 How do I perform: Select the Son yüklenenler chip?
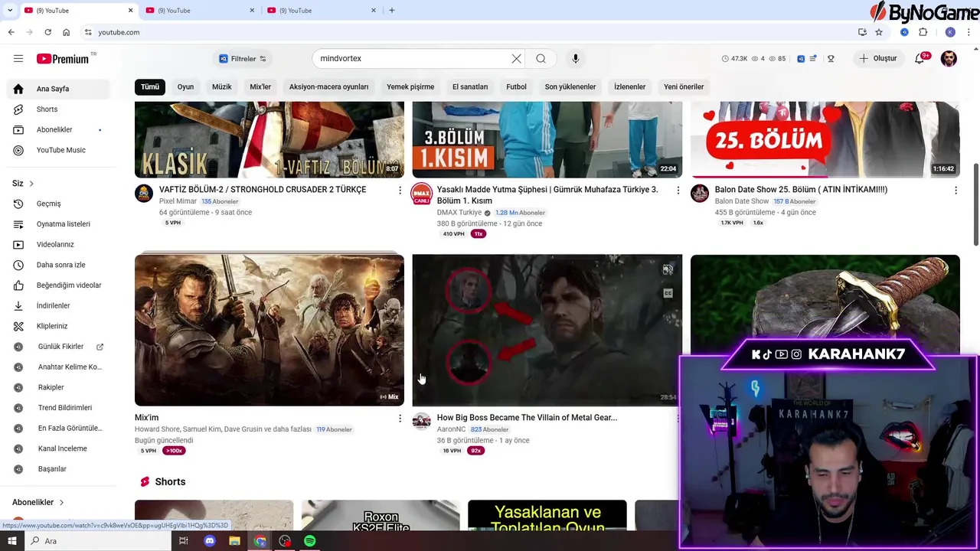coord(570,86)
